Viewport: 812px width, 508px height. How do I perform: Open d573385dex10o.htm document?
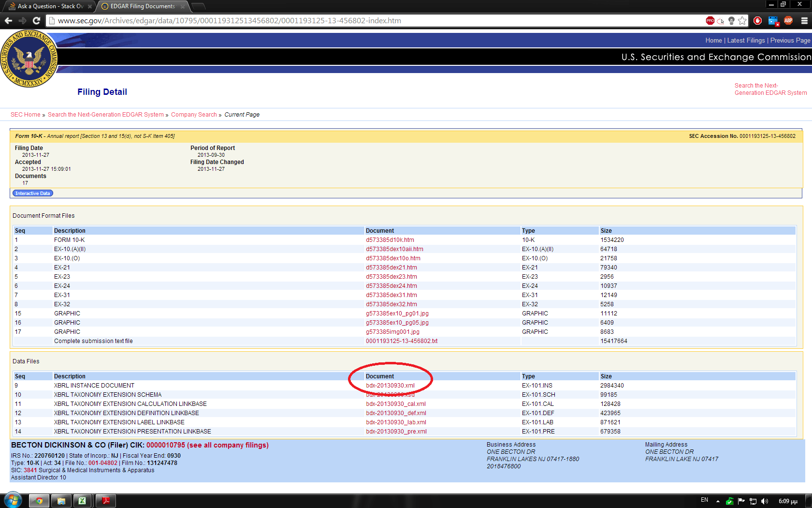pyautogui.click(x=393, y=258)
